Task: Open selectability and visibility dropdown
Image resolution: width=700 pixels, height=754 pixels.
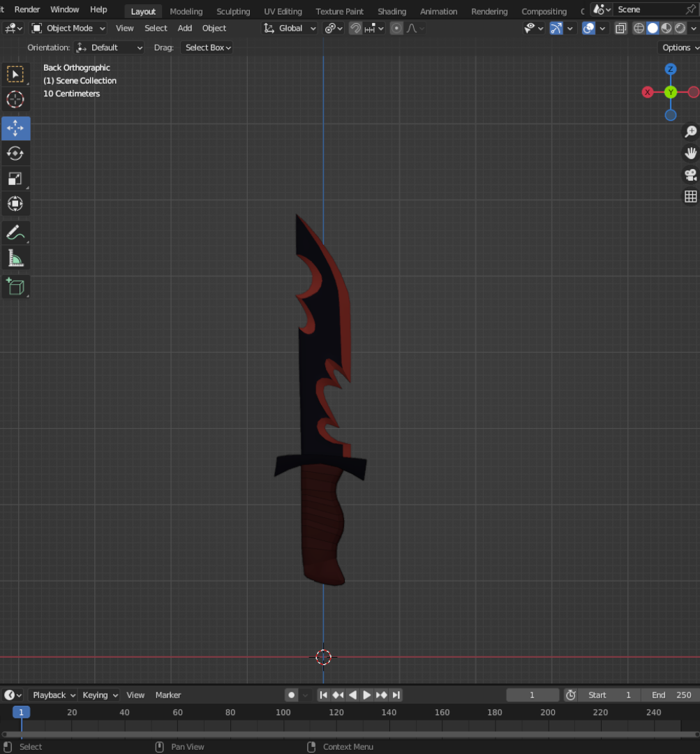Action: tap(533, 29)
